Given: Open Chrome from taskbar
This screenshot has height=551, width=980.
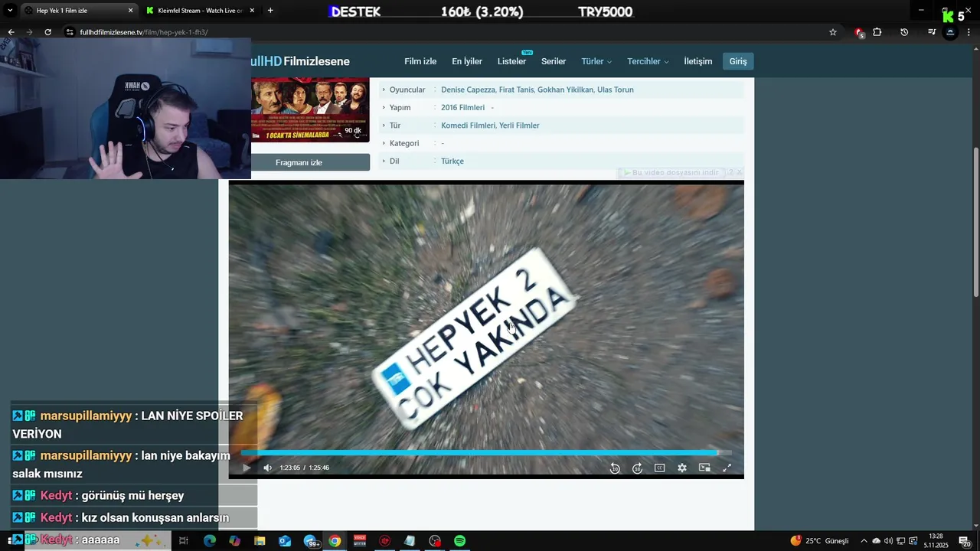Looking at the screenshot, I should pos(335,541).
